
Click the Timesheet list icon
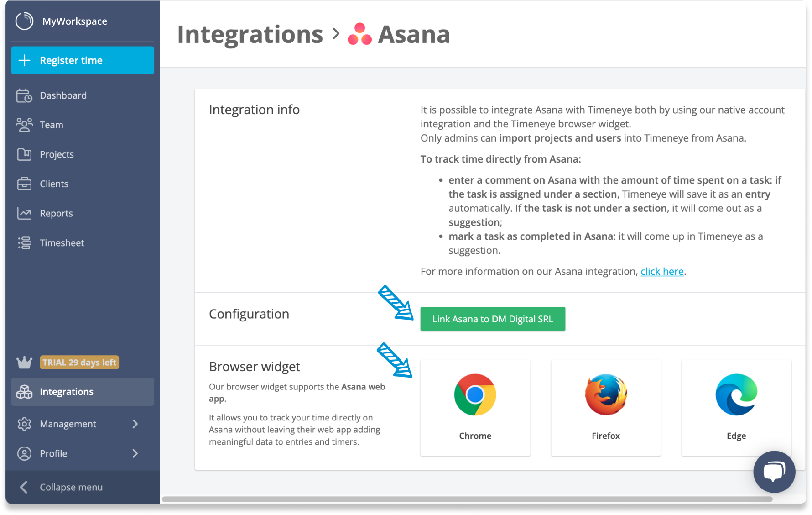pos(24,243)
